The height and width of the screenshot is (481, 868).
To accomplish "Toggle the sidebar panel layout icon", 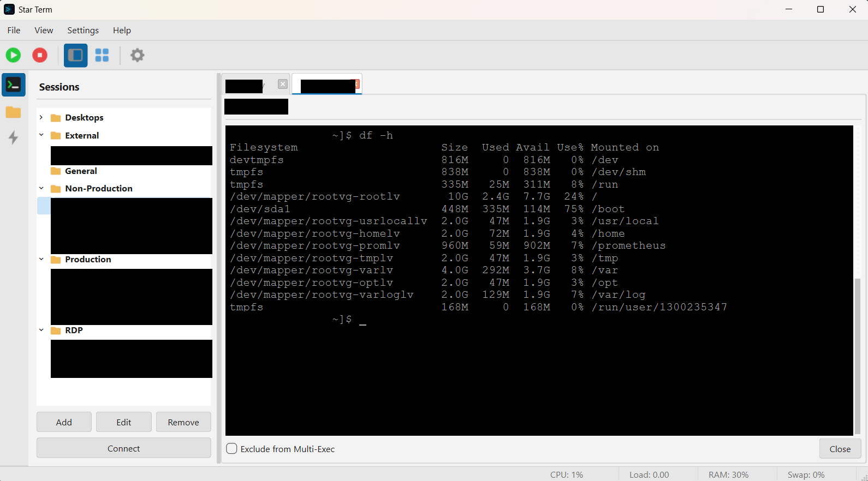I will click(x=75, y=55).
